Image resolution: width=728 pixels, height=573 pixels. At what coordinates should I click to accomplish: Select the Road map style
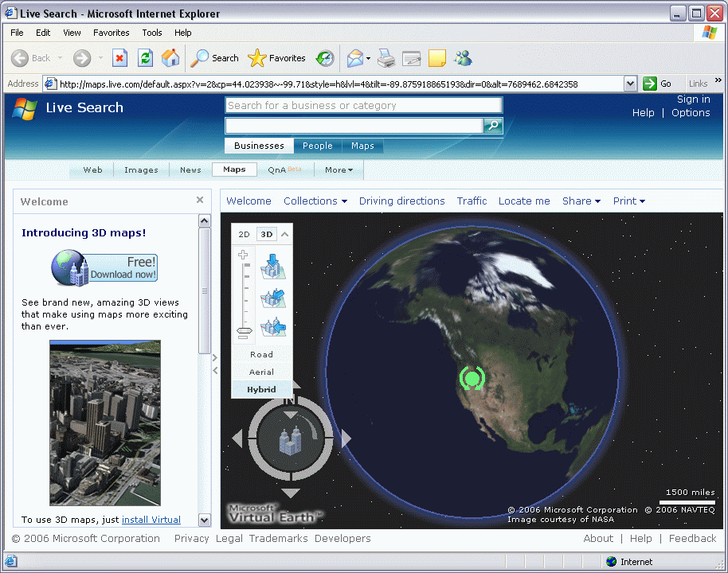(261, 355)
